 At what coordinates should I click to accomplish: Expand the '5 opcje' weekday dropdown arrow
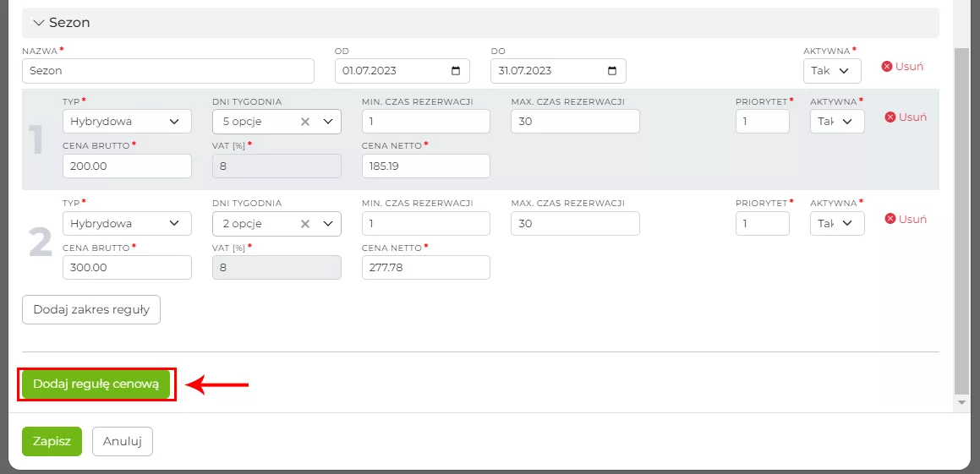[x=327, y=122]
